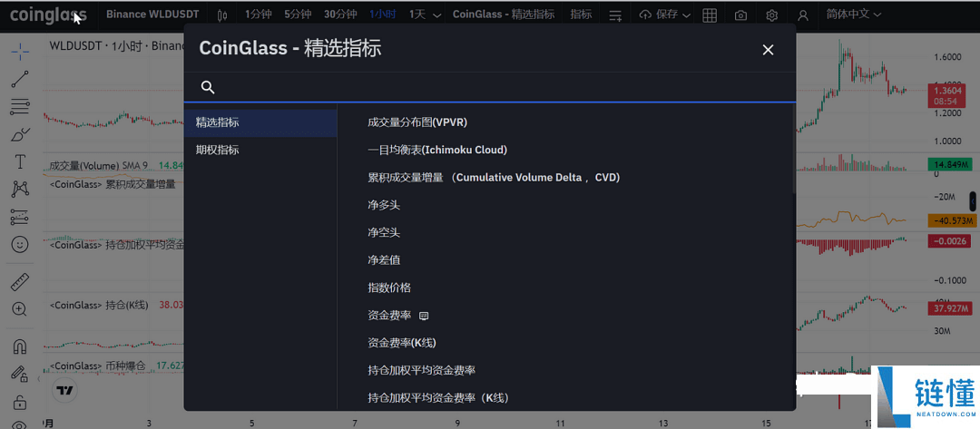Open the emoji icons tool
The height and width of the screenshot is (429, 980).
click(20, 244)
